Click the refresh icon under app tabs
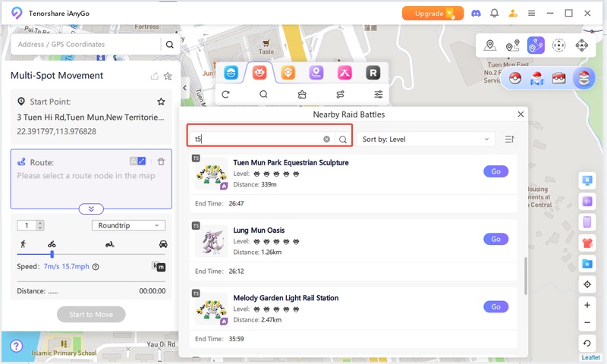Viewport: 607px width, 364px height. coord(225,94)
